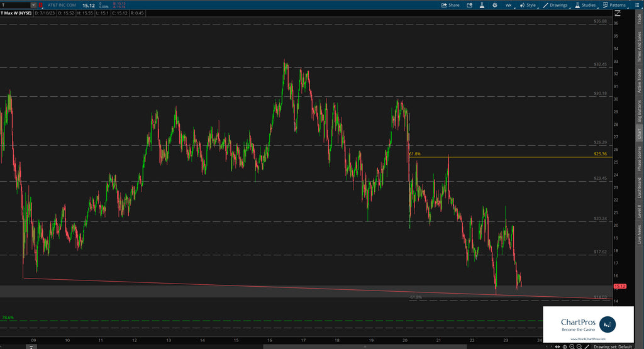
Task: Switch to the Trade side tab
Action: point(639,18)
